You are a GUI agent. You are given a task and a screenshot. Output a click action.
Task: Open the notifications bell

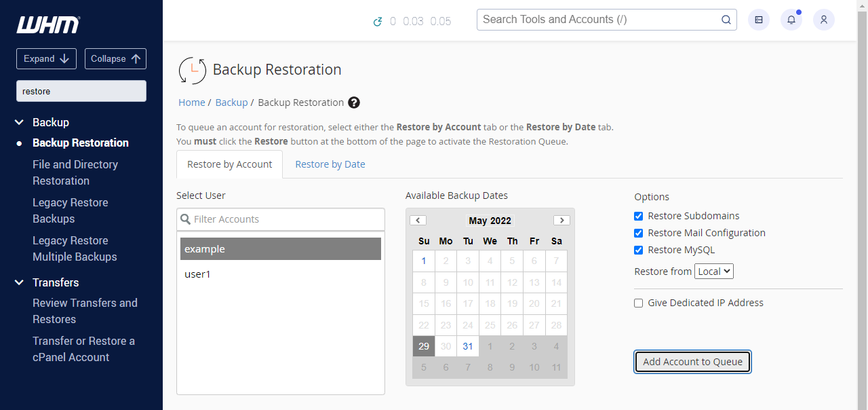791,19
